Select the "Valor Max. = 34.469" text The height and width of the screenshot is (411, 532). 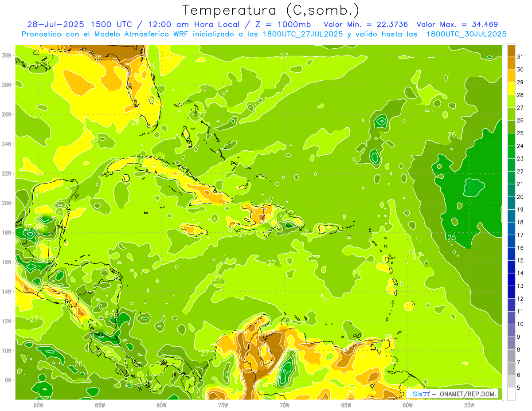pyautogui.click(x=457, y=24)
